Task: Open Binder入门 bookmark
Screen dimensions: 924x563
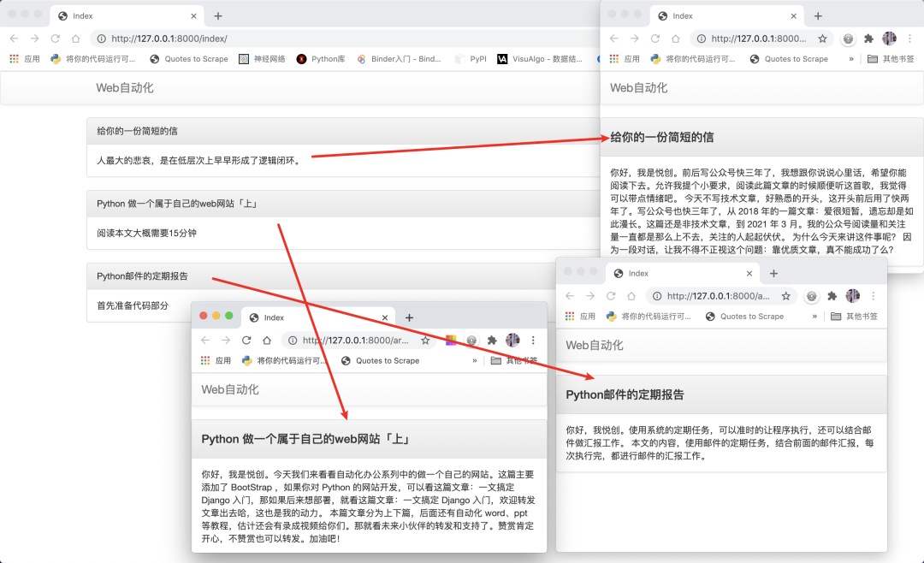Action: [x=400, y=59]
